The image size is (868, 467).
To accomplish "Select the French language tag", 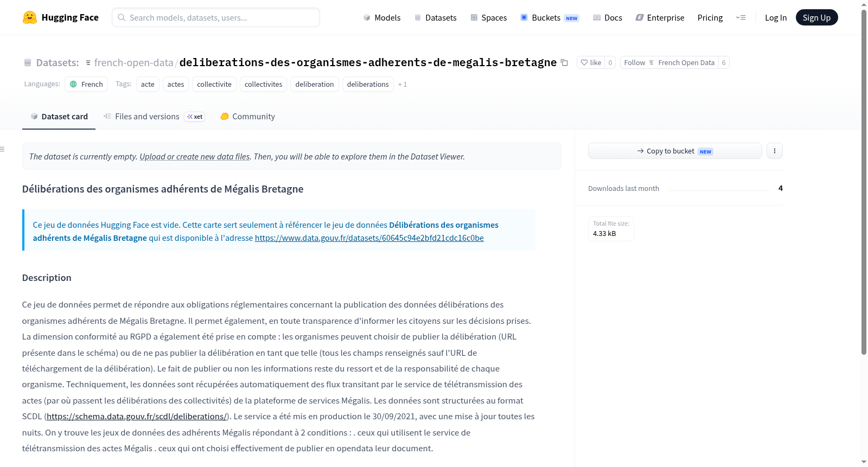I will click(x=86, y=84).
